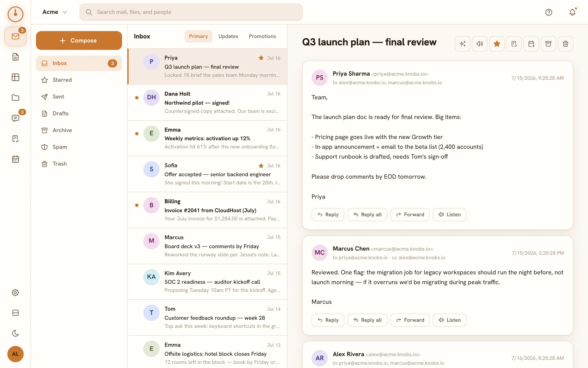The height and width of the screenshot is (368, 588).
Task: Click Listen under Priya Sharma's message
Action: tap(450, 215)
